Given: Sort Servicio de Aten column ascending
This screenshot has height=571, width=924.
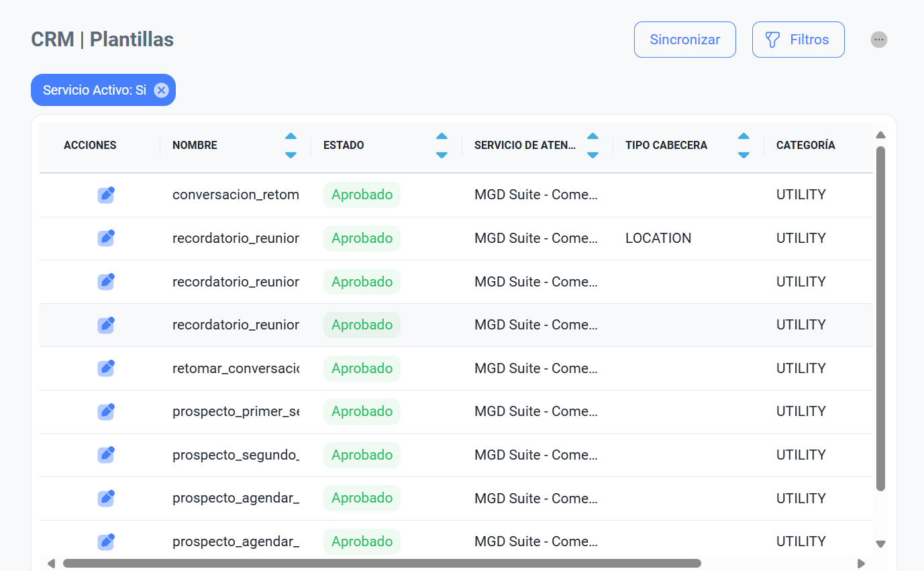Looking at the screenshot, I should (x=593, y=136).
